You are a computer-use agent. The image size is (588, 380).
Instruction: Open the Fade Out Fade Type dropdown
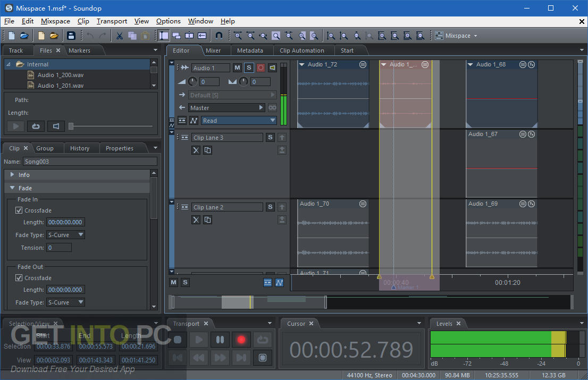pyautogui.click(x=65, y=302)
